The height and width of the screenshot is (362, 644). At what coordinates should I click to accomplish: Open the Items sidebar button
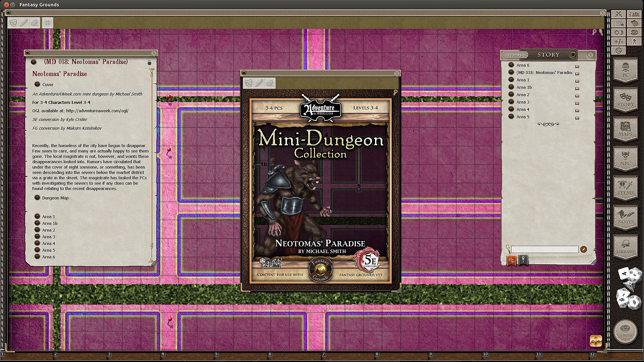pos(626,188)
